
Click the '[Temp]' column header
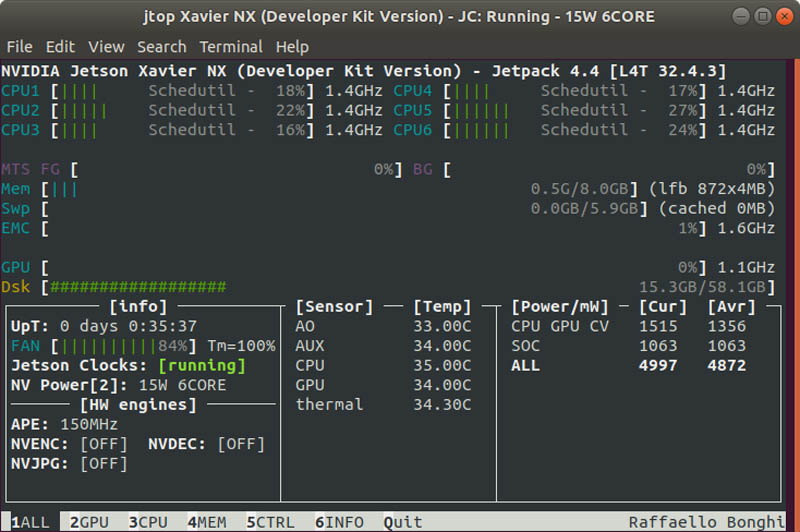click(442, 307)
